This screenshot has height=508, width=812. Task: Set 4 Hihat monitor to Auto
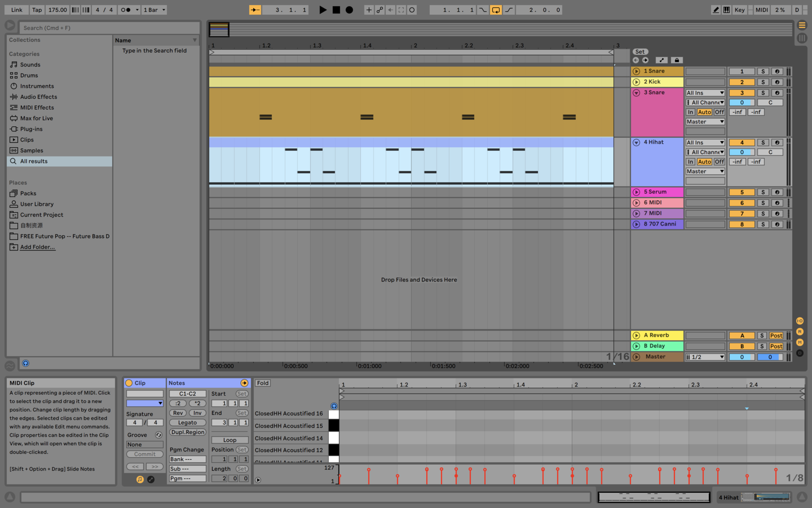(x=704, y=162)
